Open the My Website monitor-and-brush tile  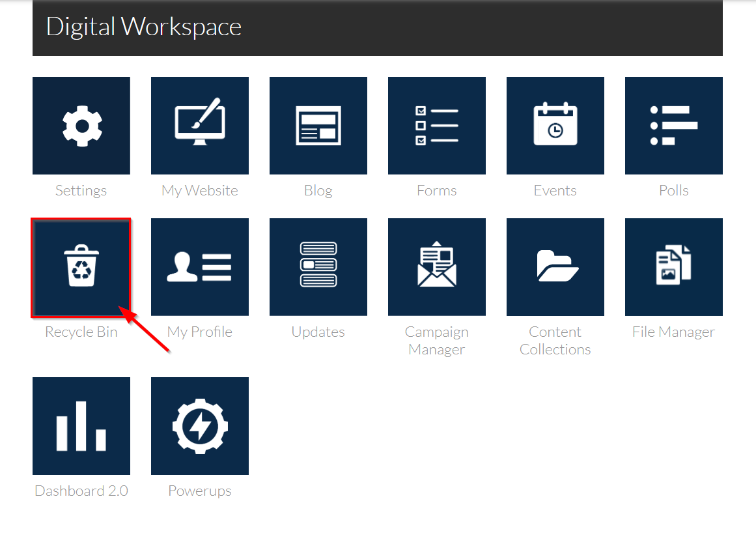(x=200, y=125)
